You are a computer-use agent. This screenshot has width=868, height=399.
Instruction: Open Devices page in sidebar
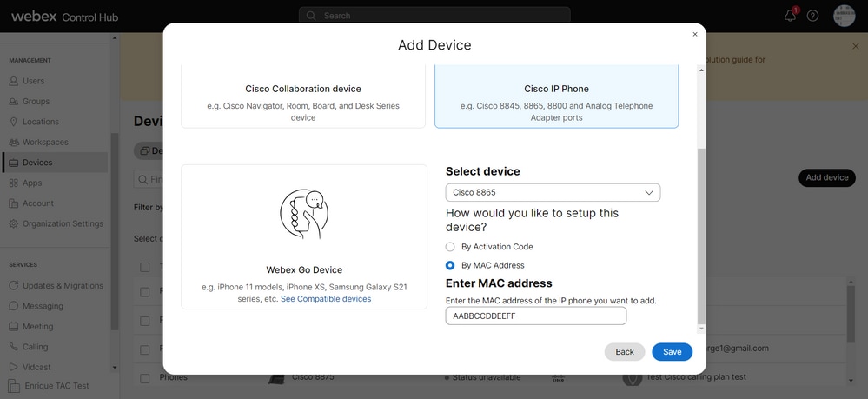click(56, 163)
